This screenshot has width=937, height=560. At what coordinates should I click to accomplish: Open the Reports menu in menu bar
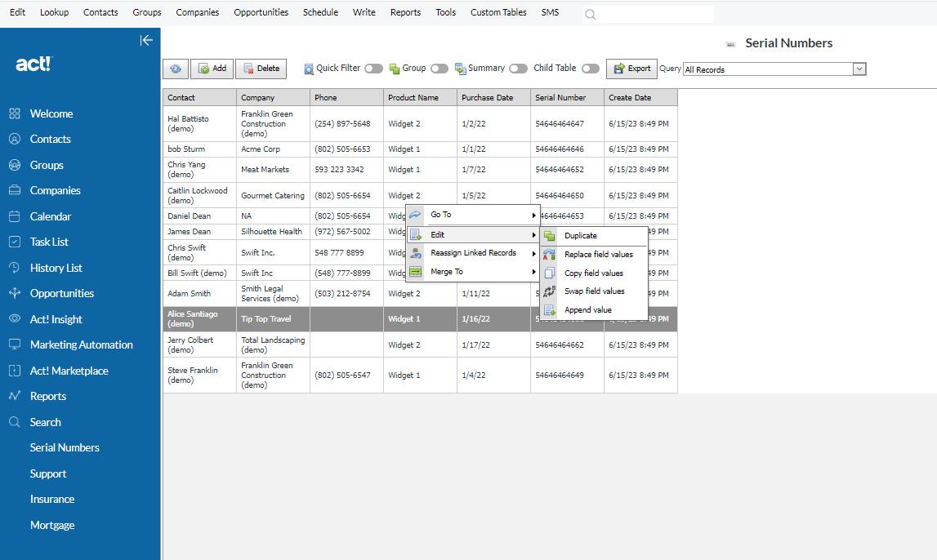pos(405,12)
